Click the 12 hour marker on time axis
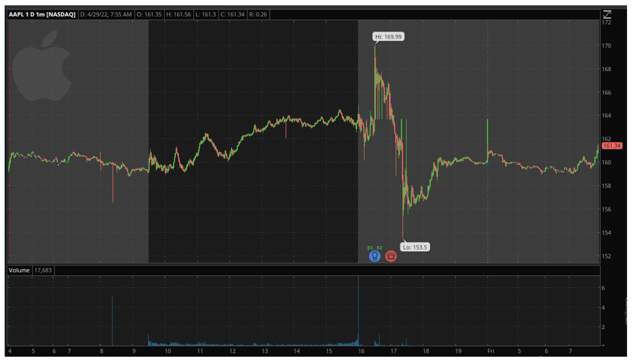Viewport: 635px width, 364px height. click(232, 351)
